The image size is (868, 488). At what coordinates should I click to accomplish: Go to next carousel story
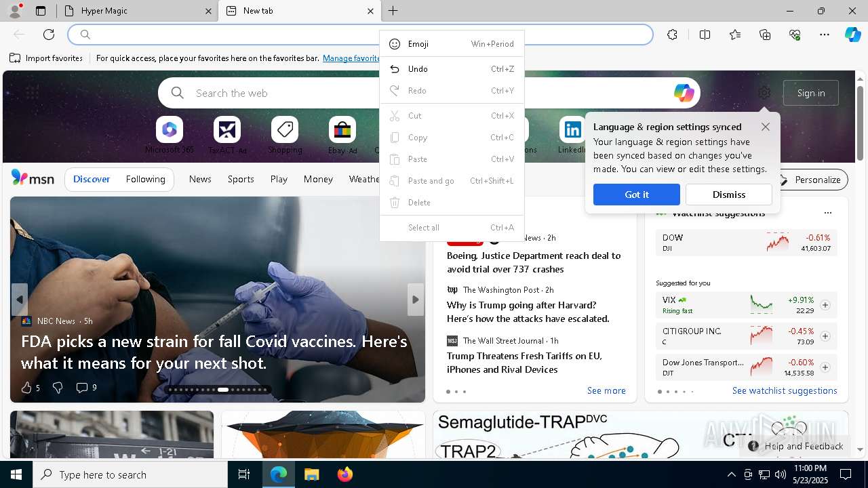click(416, 300)
